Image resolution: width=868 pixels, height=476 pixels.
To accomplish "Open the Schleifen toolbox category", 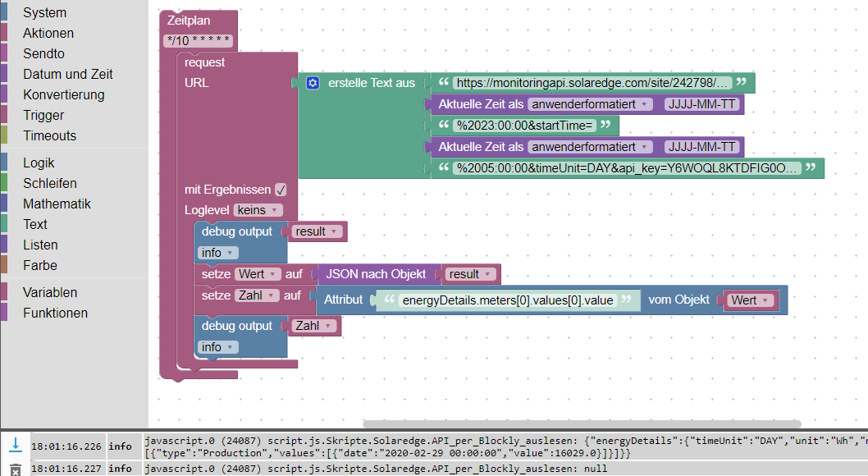I will tap(50, 183).
